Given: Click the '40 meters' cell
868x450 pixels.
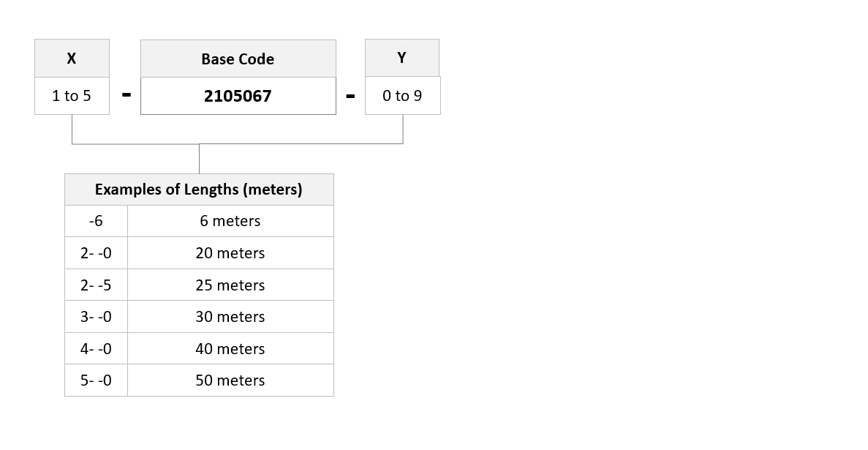Looking at the screenshot, I should [230, 349].
